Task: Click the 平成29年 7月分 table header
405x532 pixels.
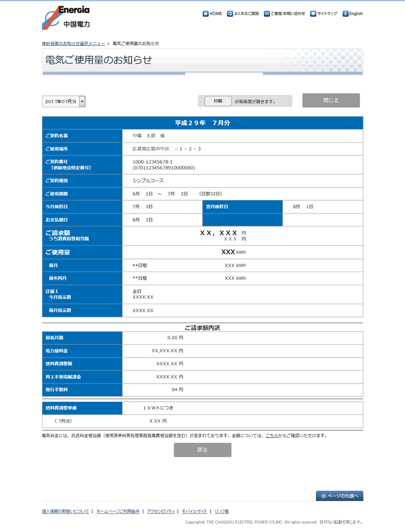Action: [x=202, y=123]
